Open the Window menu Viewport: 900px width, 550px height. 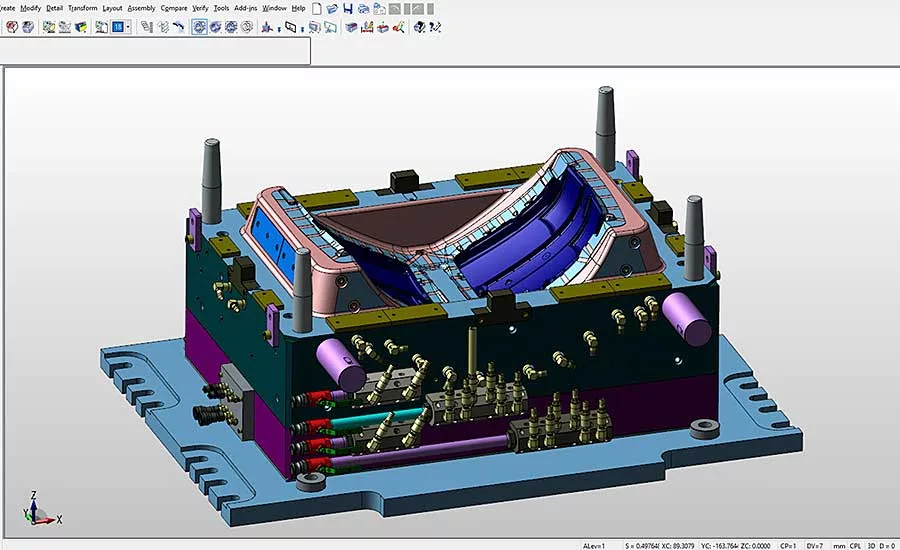tap(274, 8)
